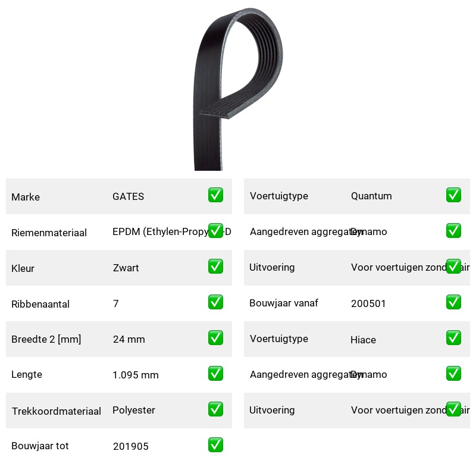Image resolution: width=476 pixels, height=476 pixels.
Task: Click the checkmark in the Ribbenaantal row
Action: click(215, 302)
